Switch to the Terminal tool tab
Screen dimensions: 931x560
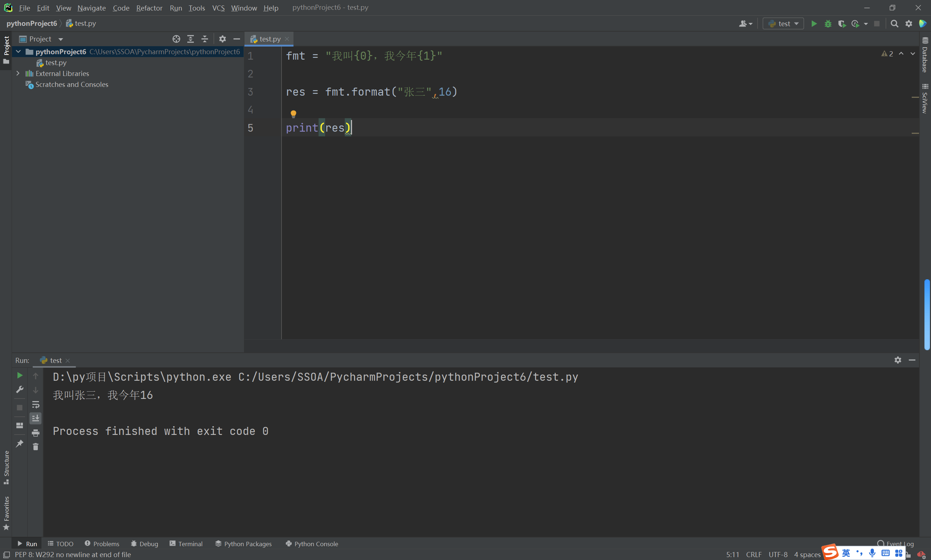tap(186, 544)
